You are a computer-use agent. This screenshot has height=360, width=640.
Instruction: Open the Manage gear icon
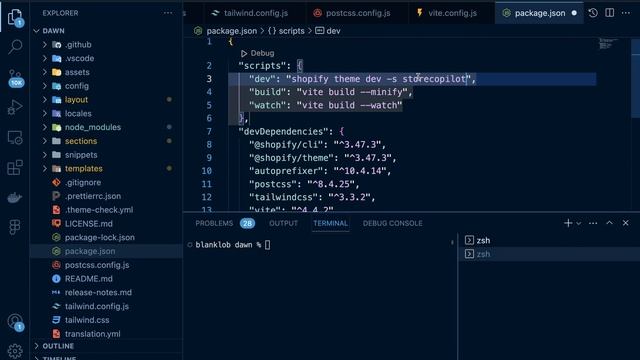tap(15, 351)
